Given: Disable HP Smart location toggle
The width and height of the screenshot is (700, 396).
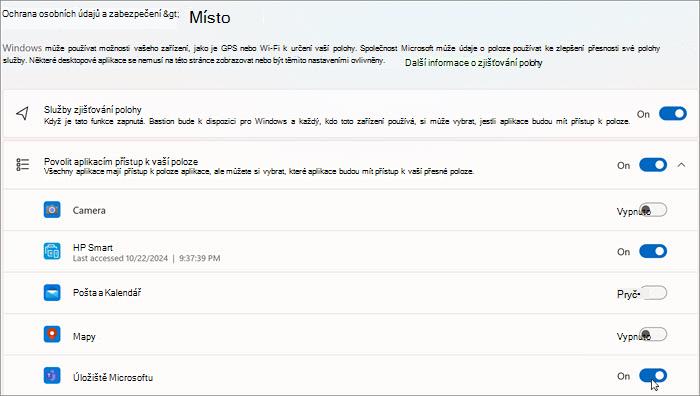Looking at the screenshot, I should point(653,251).
